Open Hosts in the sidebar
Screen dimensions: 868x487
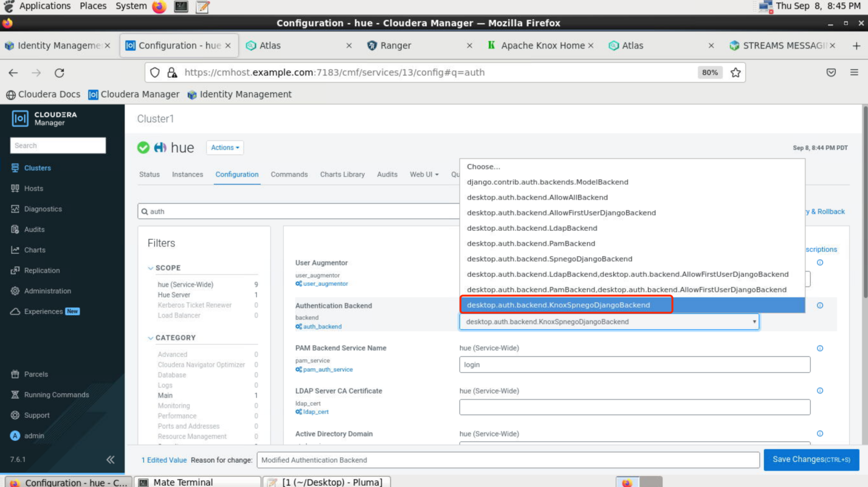click(27, 189)
